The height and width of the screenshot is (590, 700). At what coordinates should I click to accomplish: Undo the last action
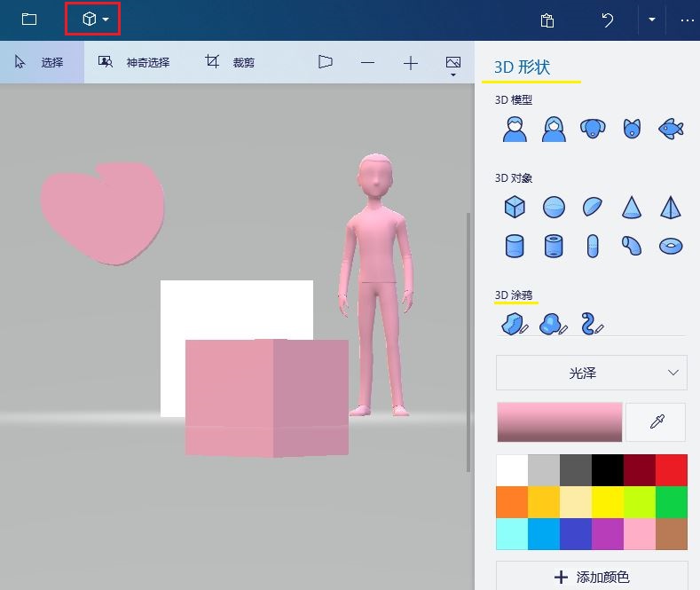607,20
